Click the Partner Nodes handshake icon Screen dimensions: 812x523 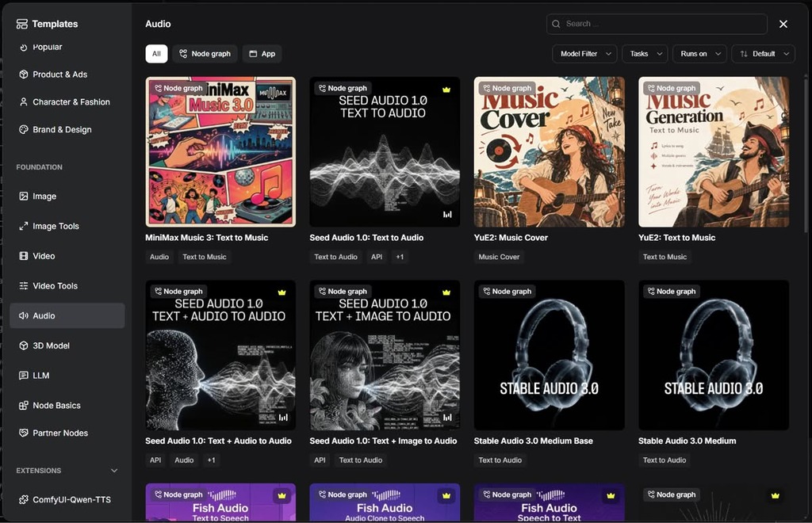[23, 433]
